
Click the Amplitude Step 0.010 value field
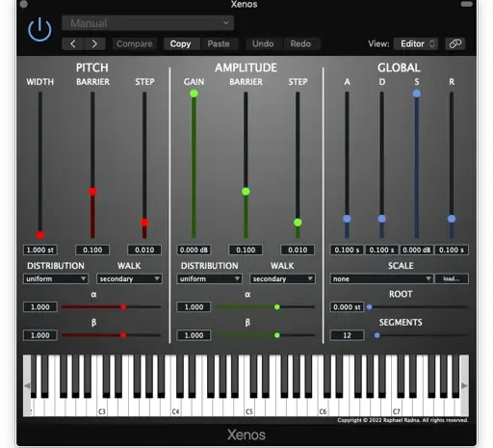(298, 250)
